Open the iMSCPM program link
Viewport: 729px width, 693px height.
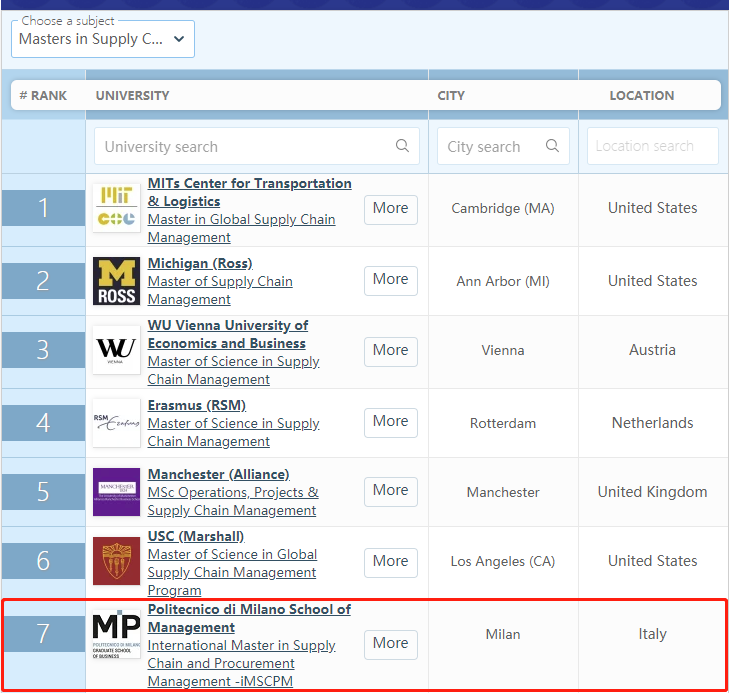coord(242,663)
